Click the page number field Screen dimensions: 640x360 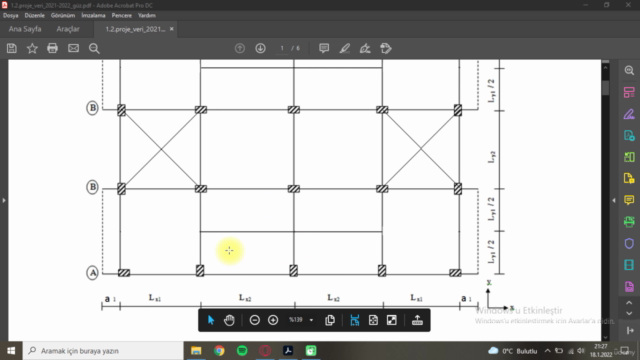pos(282,48)
